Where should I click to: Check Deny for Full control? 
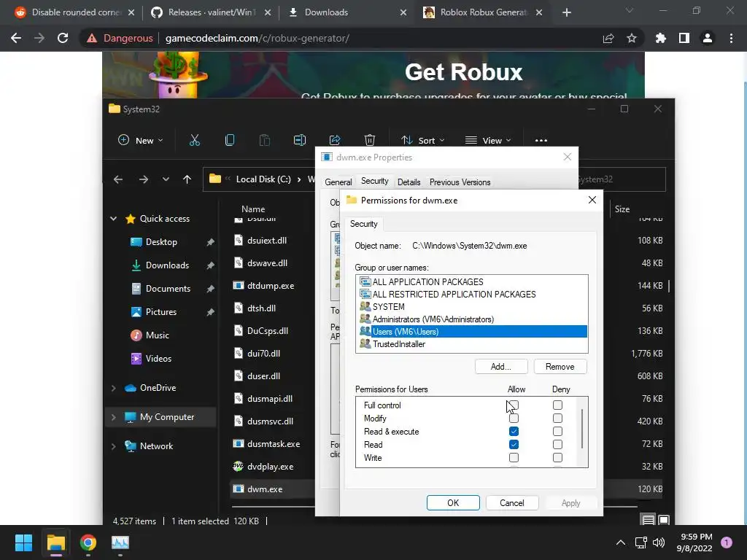click(x=557, y=405)
